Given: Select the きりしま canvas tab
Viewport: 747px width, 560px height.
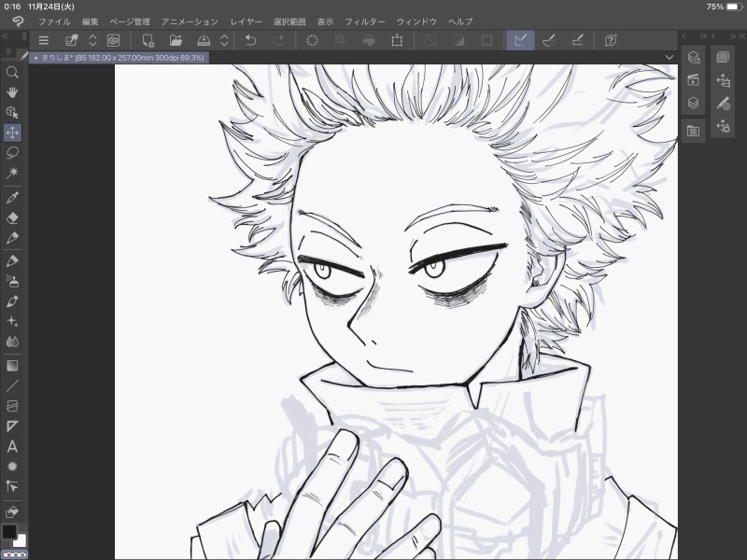Looking at the screenshot, I should pos(119,58).
